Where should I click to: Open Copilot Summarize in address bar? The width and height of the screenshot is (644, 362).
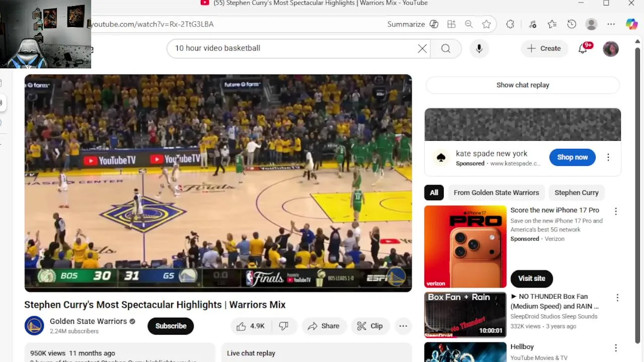(x=413, y=24)
